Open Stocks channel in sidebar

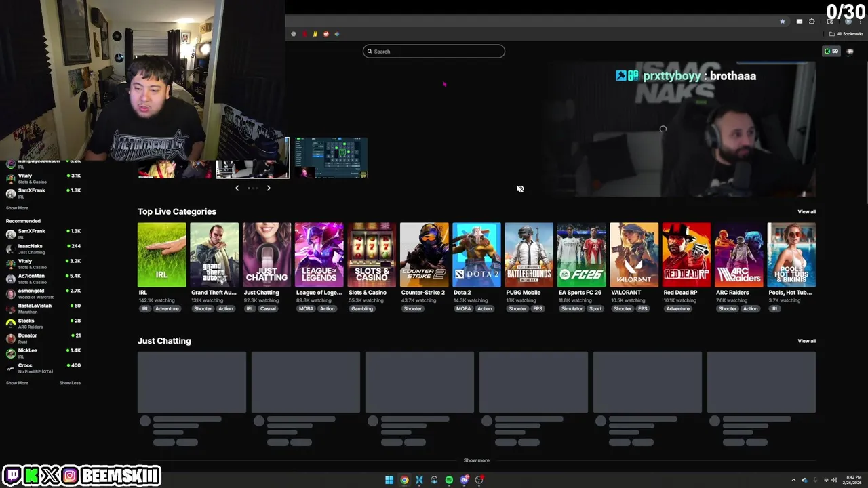coord(43,323)
